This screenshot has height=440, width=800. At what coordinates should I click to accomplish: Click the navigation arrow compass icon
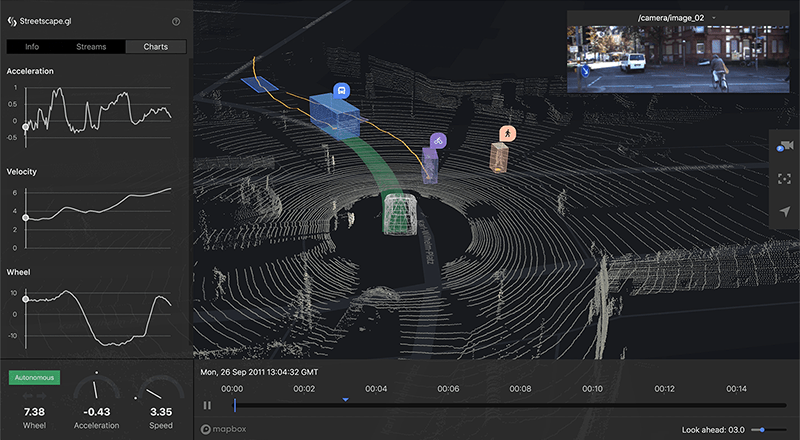[x=784, y=211]
